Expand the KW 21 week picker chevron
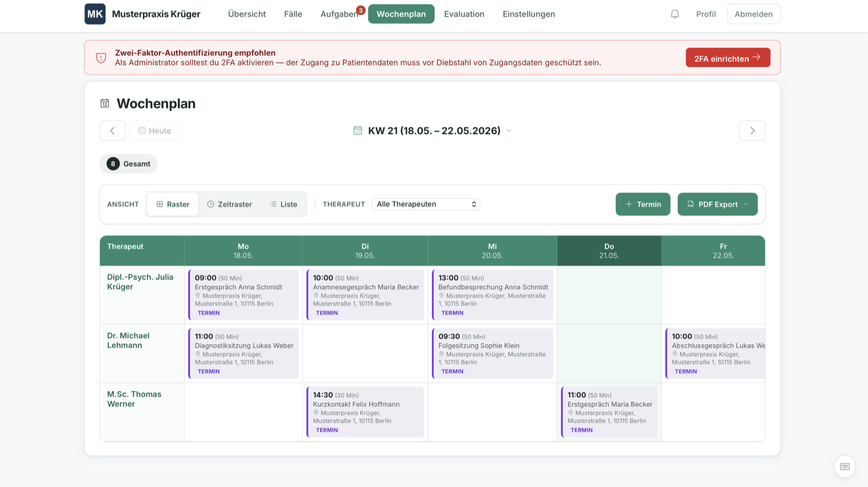Viewport: 868px width, 487px height. pyautogui.click(x=509, y=131)
